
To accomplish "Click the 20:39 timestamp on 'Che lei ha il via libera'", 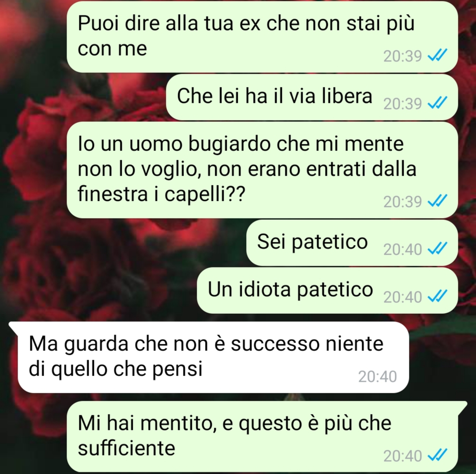I will pyautogui.click(x=402, y=104).
